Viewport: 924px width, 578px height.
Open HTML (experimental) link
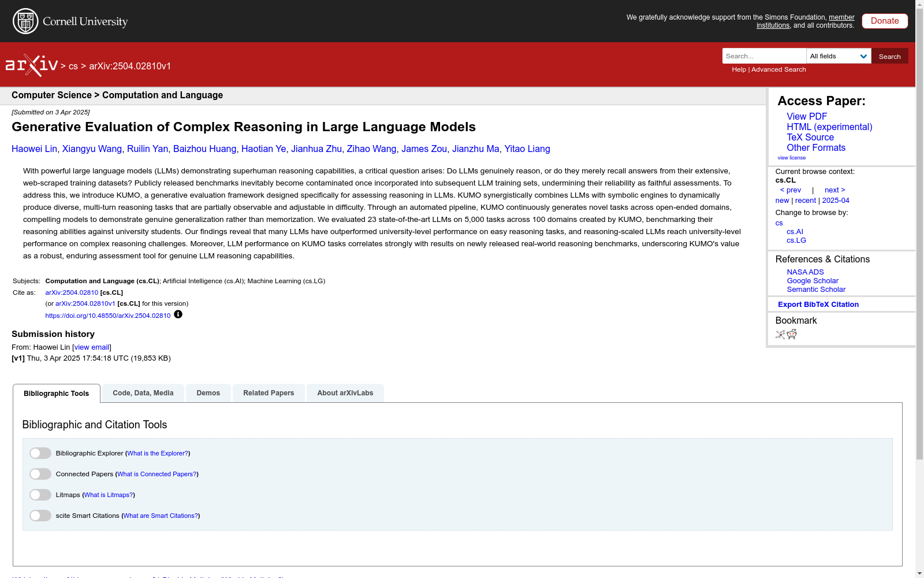[829, 127]
